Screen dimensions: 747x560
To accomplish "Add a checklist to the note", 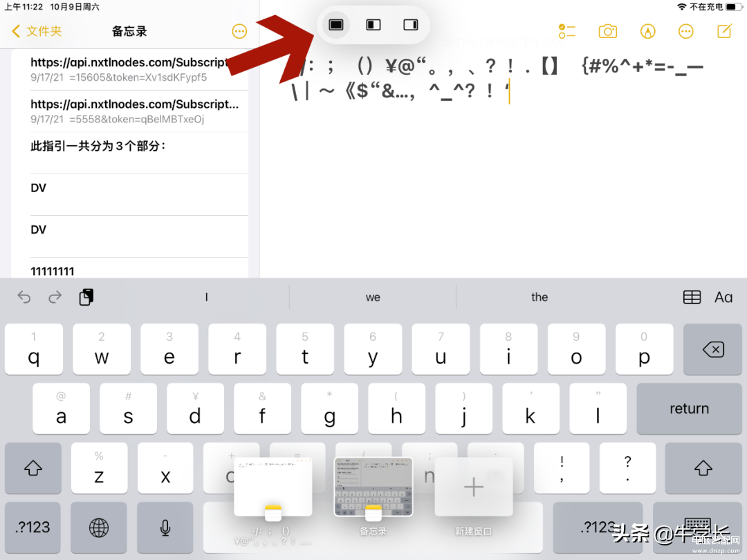I will (567, 31).
